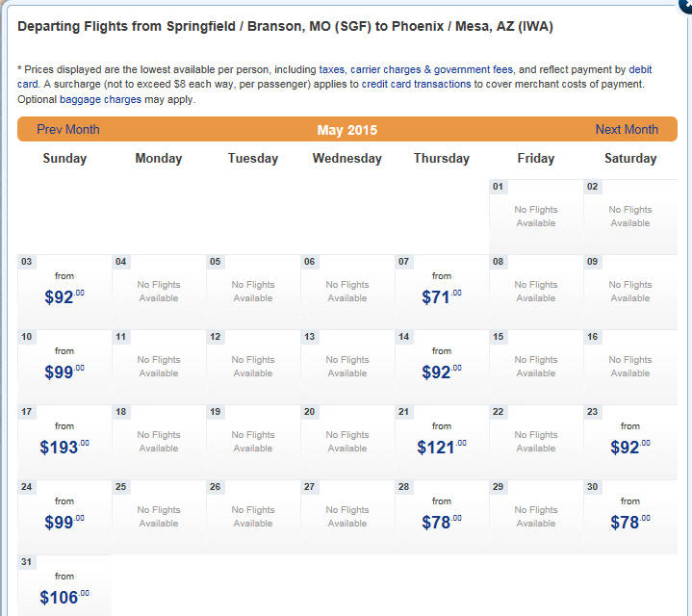The image size is (692, 616).
Task: Select the $193 fare on May 17
Action: tap(64, 447)
